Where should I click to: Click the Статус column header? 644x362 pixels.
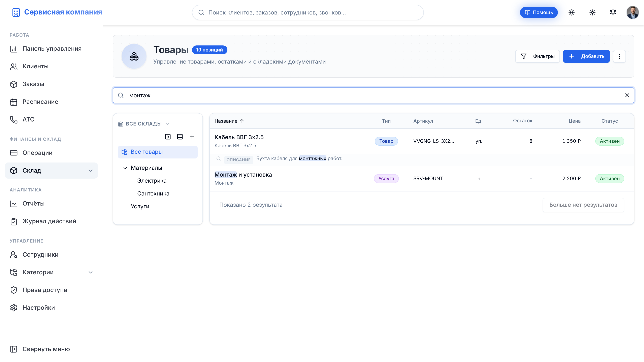[x=610, y=121]
